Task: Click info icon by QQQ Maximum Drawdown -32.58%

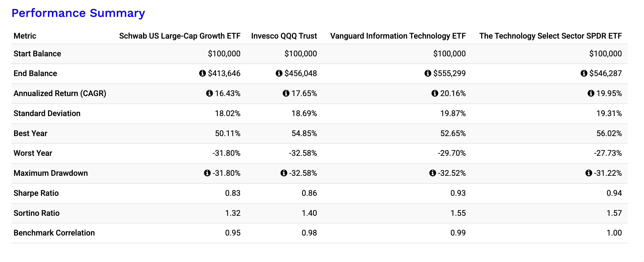Action: pos(284,173)
